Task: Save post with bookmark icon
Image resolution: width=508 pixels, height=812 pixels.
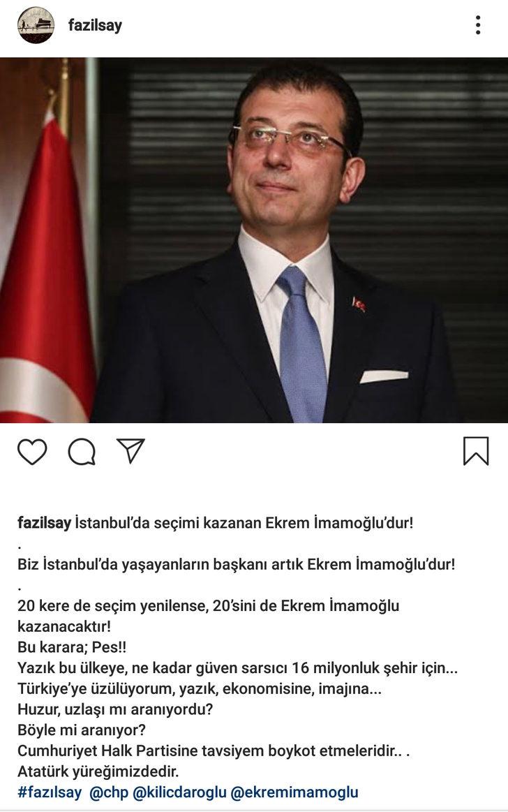Action: pyautogui.click(x=475, y=451)
